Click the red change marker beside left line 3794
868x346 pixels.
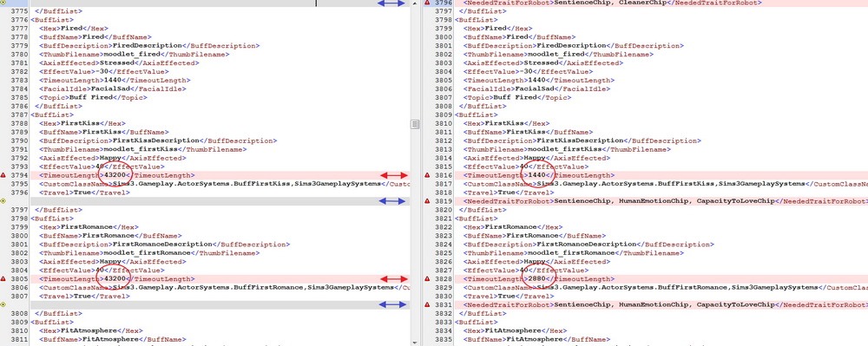click(x=3, y=175)
